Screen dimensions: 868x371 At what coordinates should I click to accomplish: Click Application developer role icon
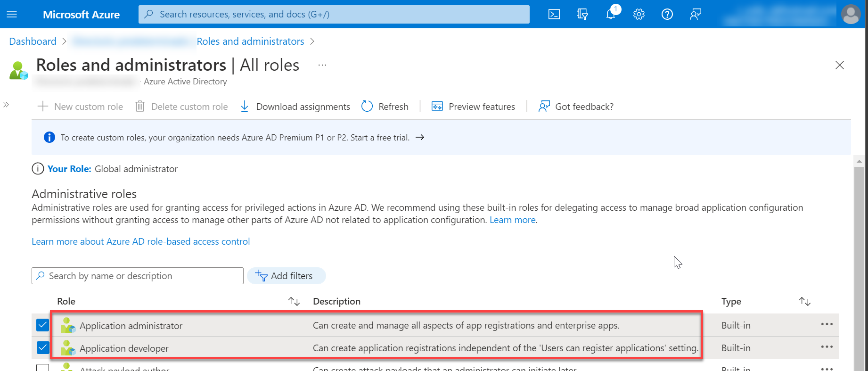[68, 348]
